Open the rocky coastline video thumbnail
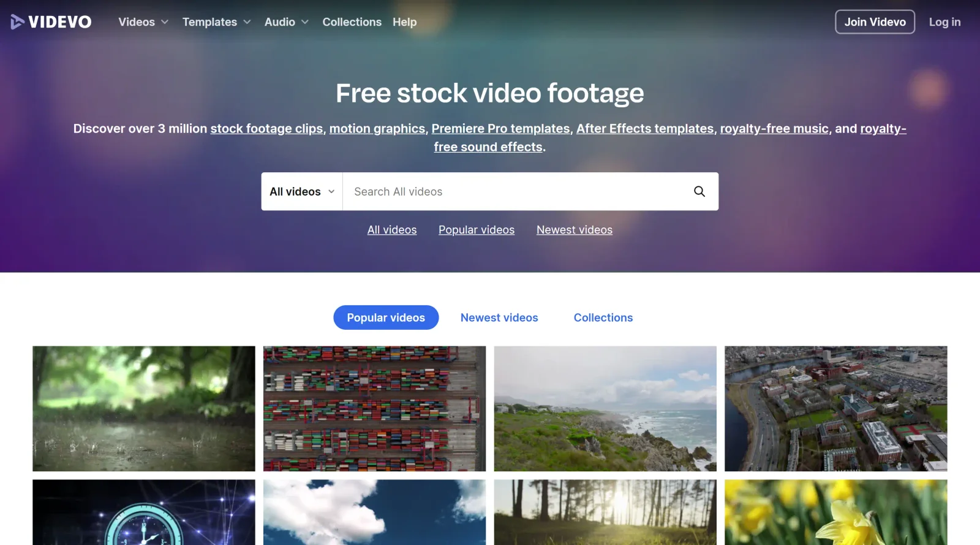Image resolution: width=980 pixels, height=545 pixels. (605, 408)
